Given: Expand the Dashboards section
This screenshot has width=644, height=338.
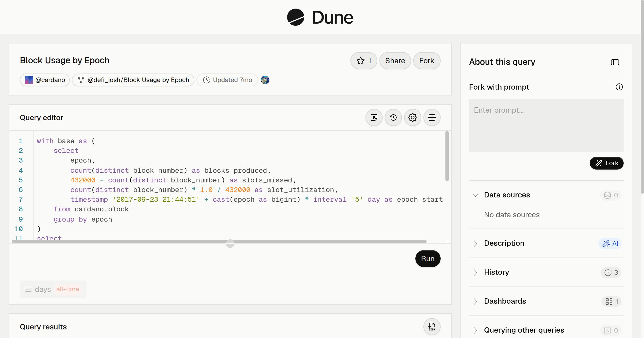Looking at the screenshot, I should click(x=475, y=301).
